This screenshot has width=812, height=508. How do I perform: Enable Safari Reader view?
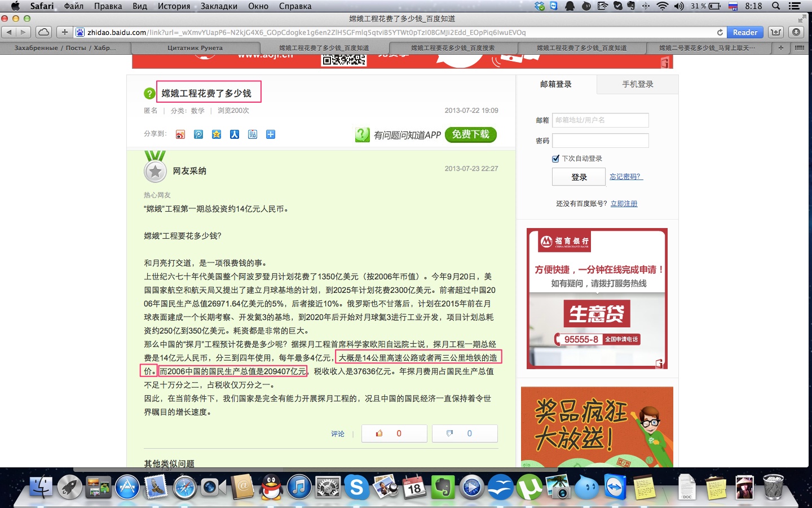(x=744, y=33)
